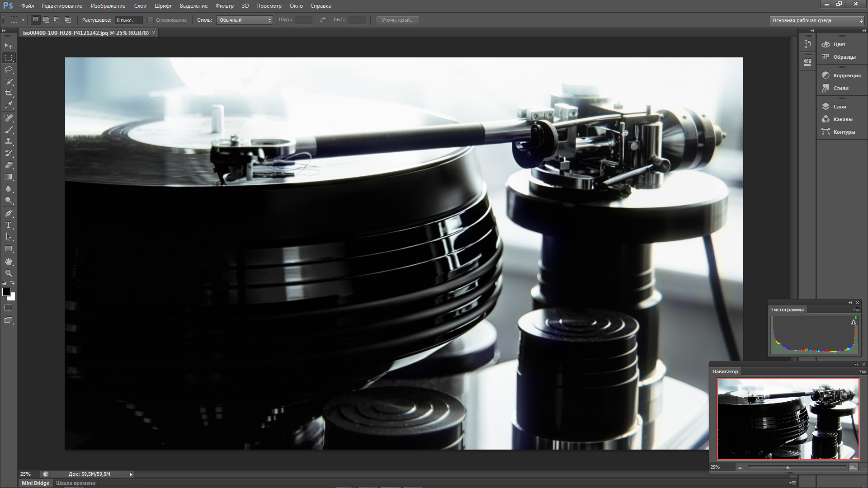
Task: Open the Фильтр menu
Action: click(224, 6)
